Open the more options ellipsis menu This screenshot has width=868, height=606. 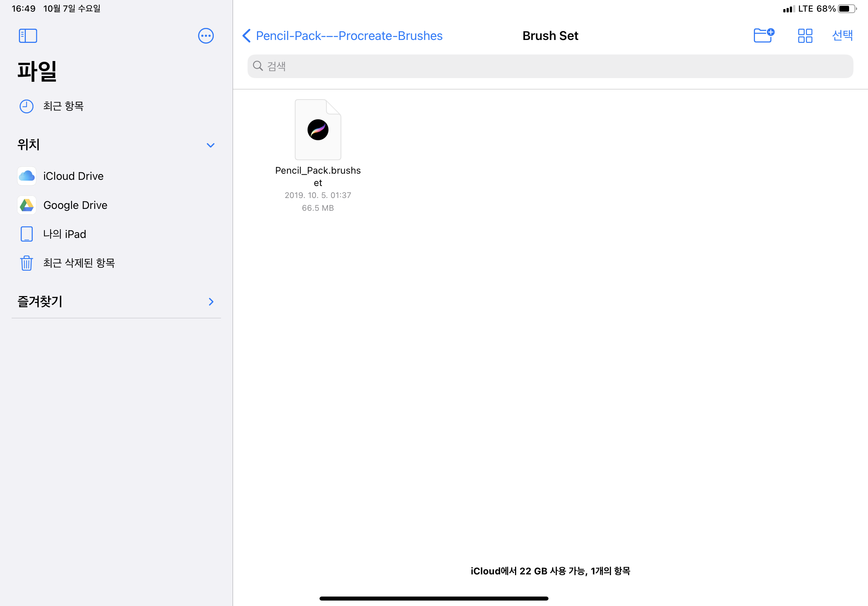(x=206, y=36)
